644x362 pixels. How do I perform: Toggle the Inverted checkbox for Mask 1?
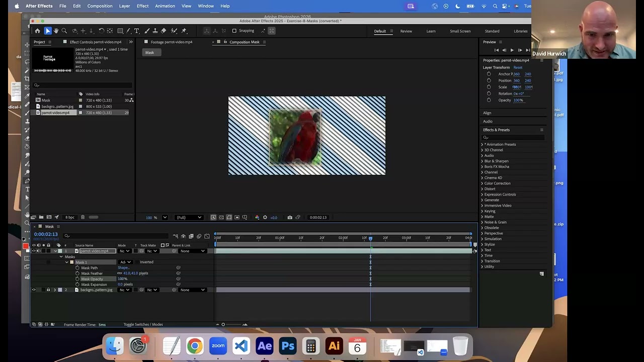coord(137,262)
